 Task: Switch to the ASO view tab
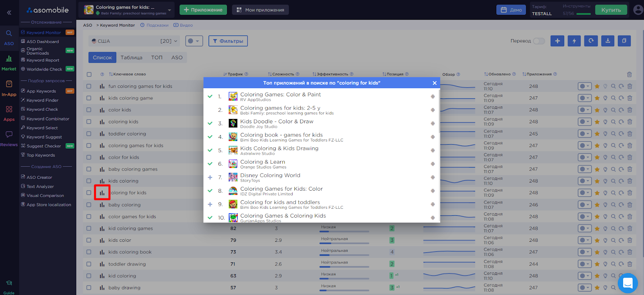[177, 58]
